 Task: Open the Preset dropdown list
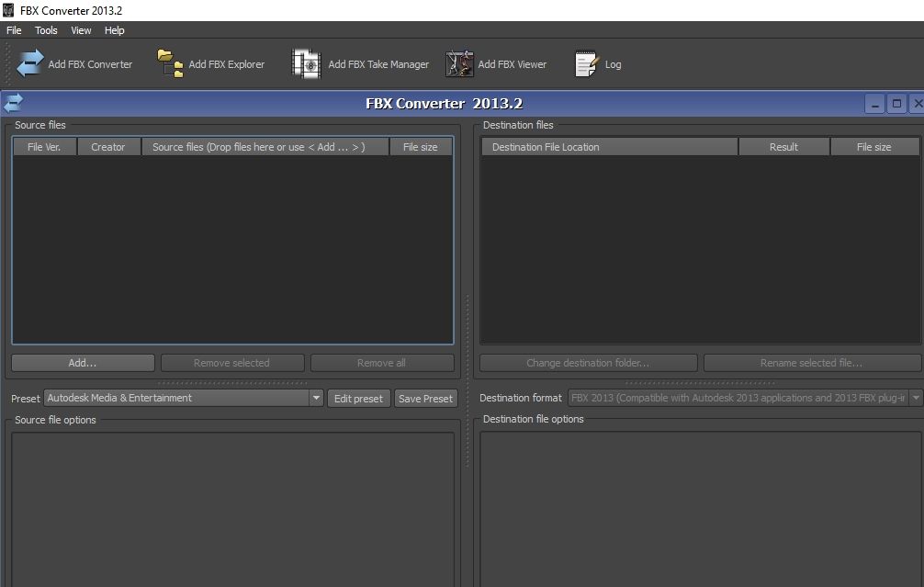[316, 398]
